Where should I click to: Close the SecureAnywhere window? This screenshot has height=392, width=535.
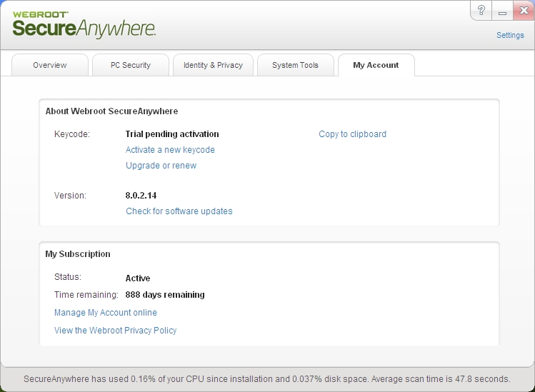point(524,10)
